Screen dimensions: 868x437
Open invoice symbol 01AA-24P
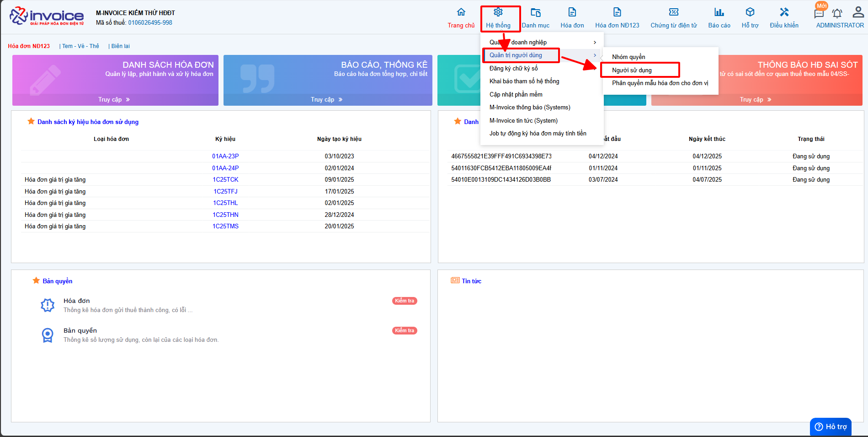225,168
